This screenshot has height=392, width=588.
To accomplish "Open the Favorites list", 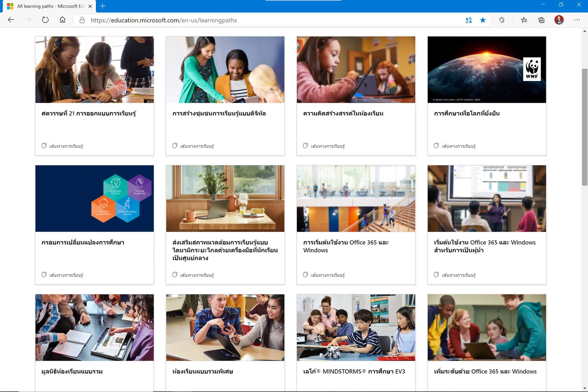I will pos(524,20).
